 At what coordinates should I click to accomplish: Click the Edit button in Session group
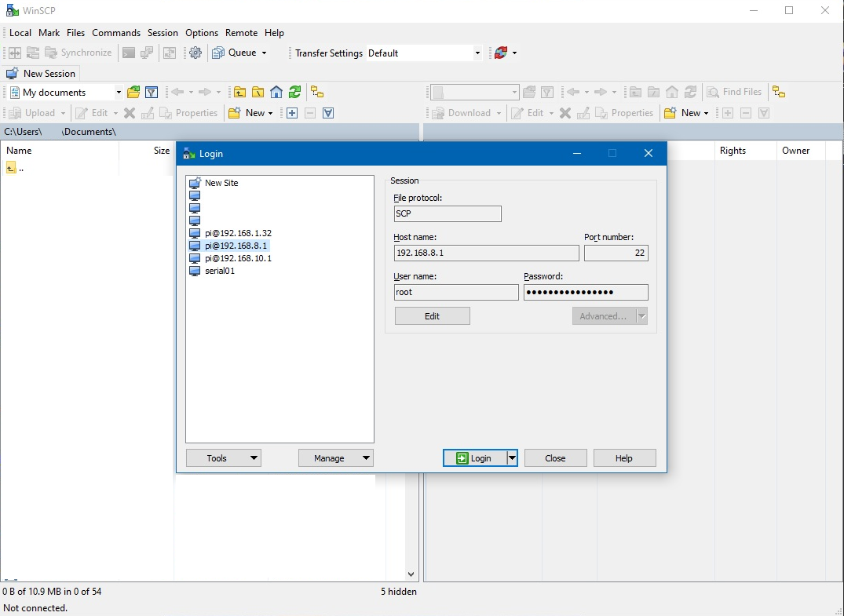433,316
